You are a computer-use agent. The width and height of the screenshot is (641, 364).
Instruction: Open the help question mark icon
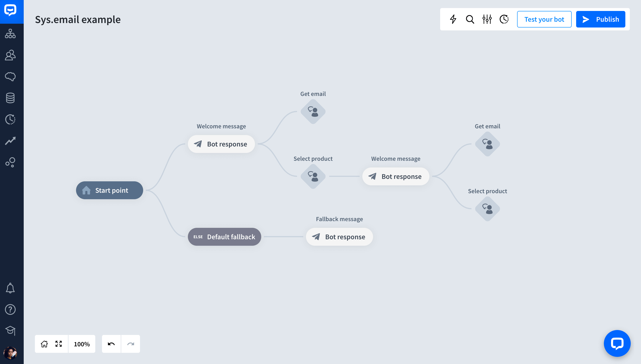point(10,309)
